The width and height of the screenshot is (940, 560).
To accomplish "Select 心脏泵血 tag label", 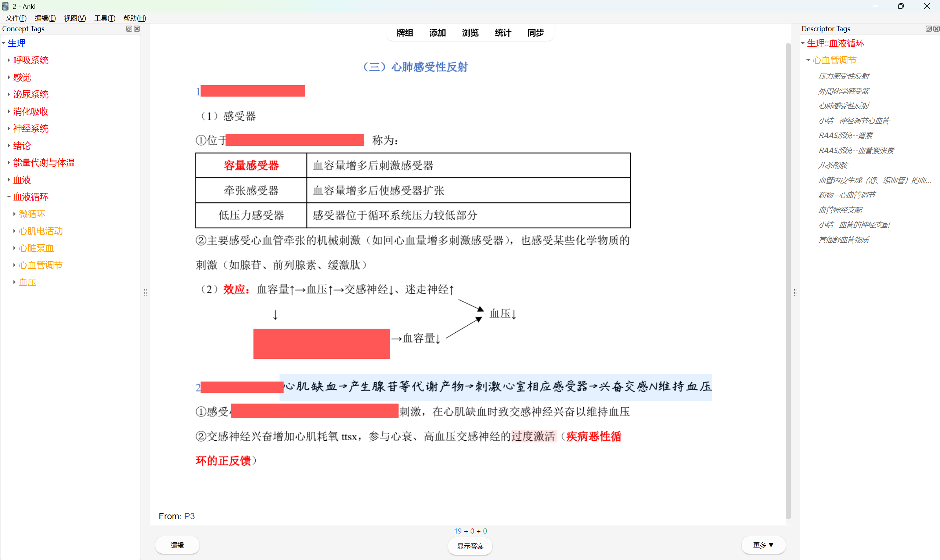I will (x=37, y=248).
